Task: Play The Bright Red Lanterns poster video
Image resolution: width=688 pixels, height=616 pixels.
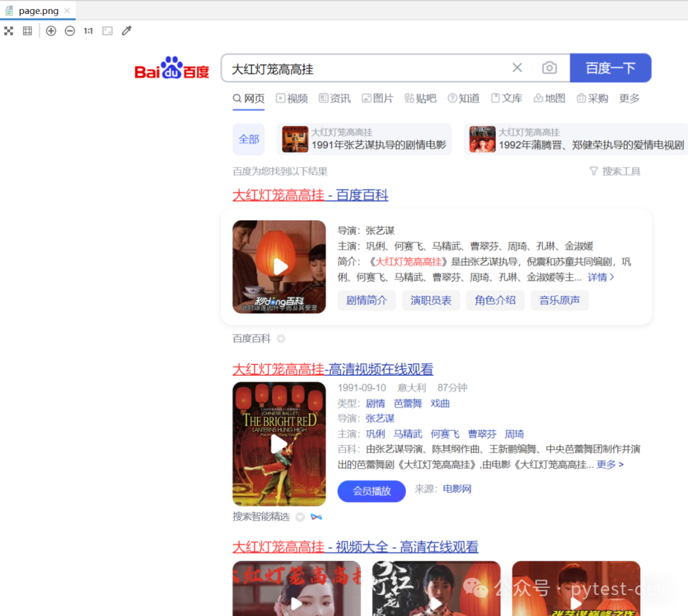Action: pyautogui.click(x=279, y=444)
